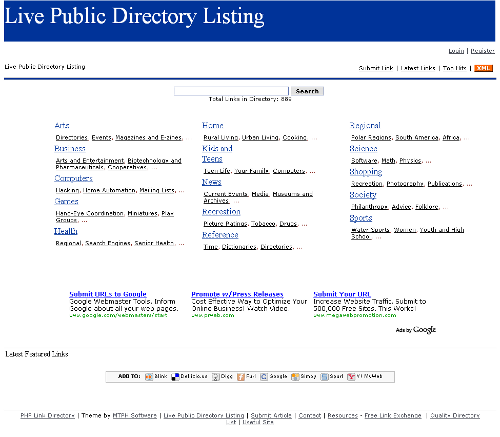Open the Society category
The image size is (500, 437).
pos(363,195)
